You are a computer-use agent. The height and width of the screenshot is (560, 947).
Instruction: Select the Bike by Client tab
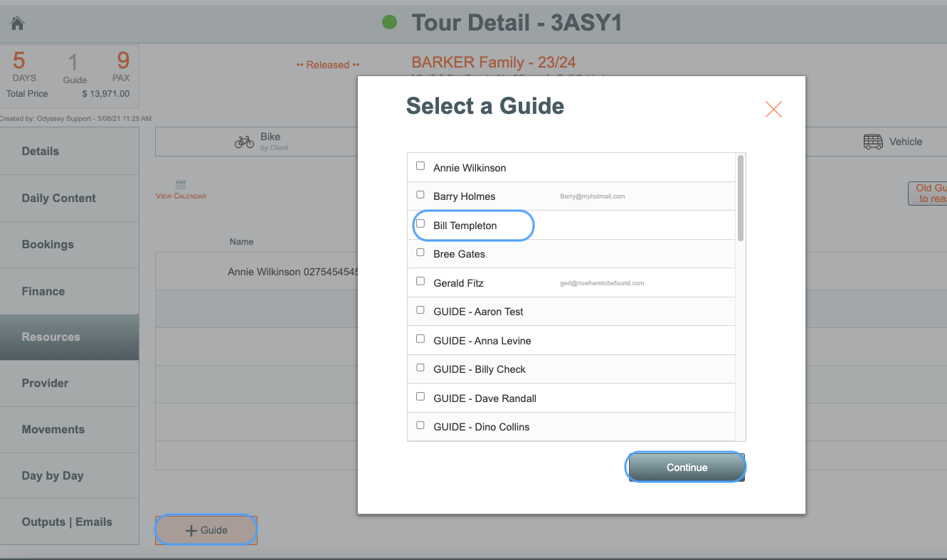(257, 142)
